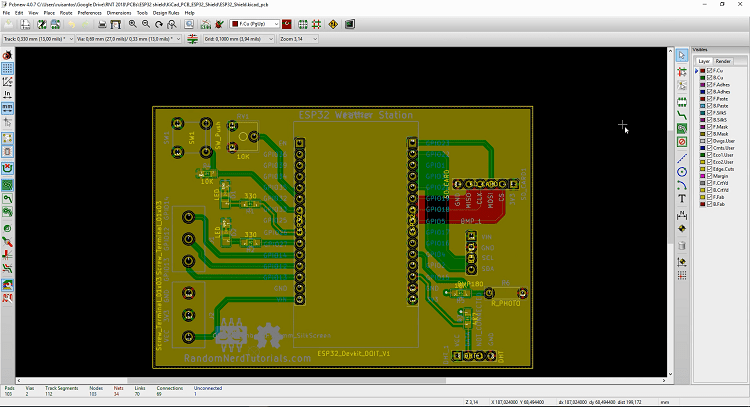Toggle grid display in left toolbar
750x407 pixels.
tap(7, 68)
